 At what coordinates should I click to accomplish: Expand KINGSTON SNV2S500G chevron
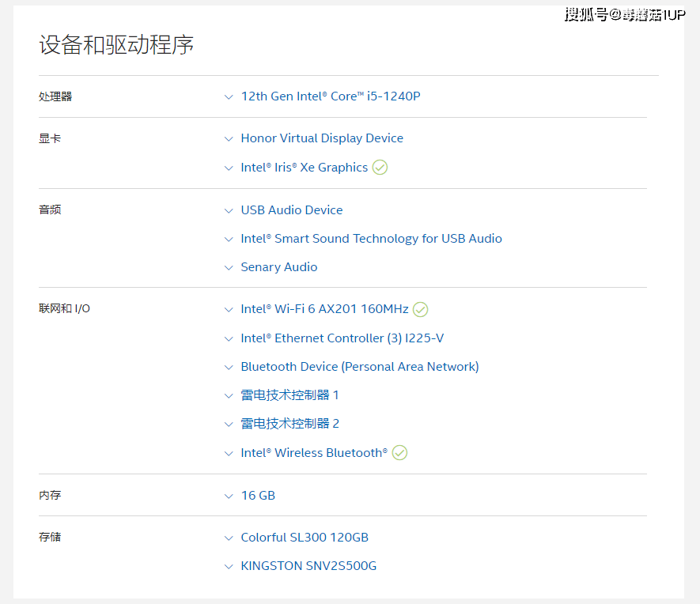tap(229, 567)
